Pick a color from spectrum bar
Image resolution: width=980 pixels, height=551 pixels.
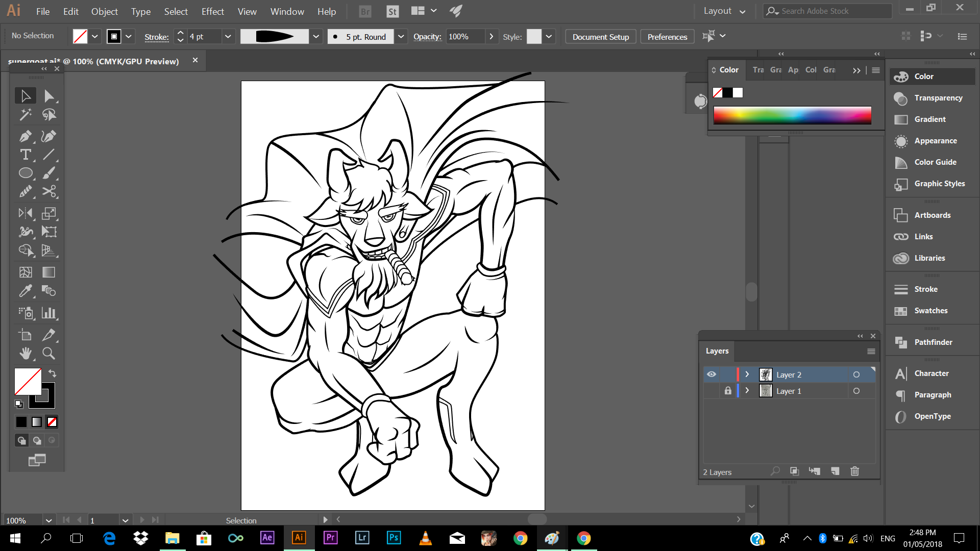pyautogui.click(x=792, y=115)
